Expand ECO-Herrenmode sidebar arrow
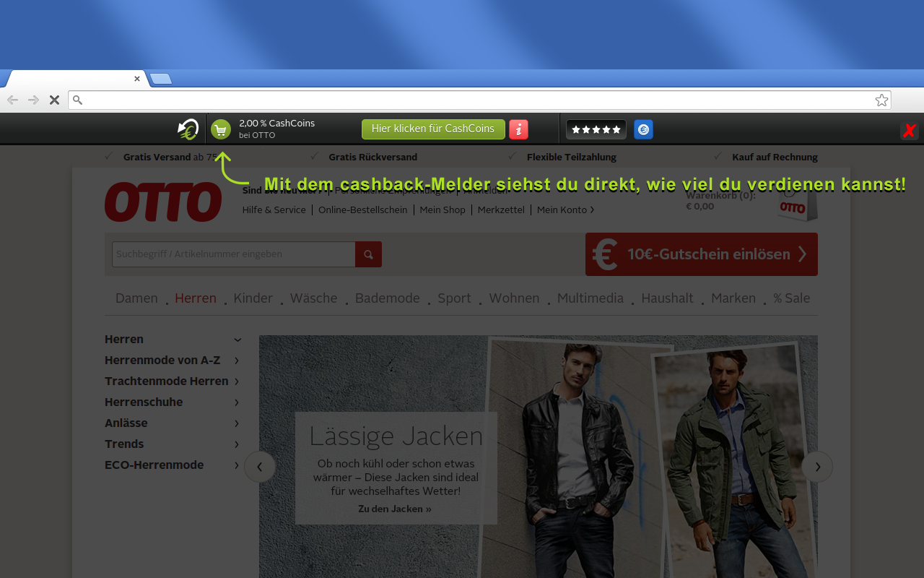This screenshot has width=924, height=578. tap(237, 465)
